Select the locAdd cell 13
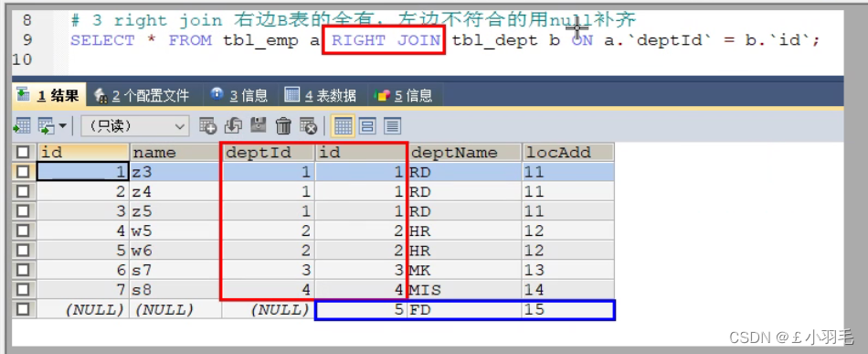The image size is (868, 354). click(568, 271)
